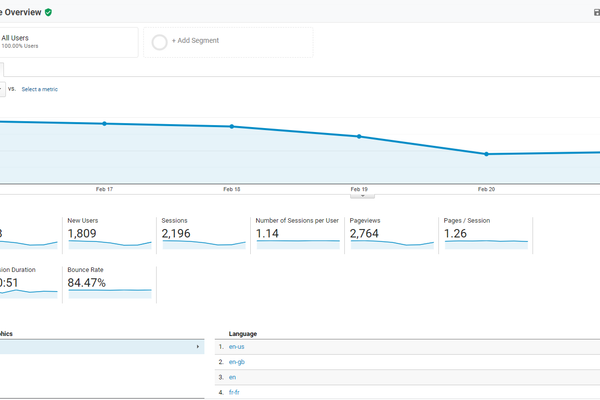
Task: Click the Feb 20 data point on the chart
Action: (x=486, y=154)
